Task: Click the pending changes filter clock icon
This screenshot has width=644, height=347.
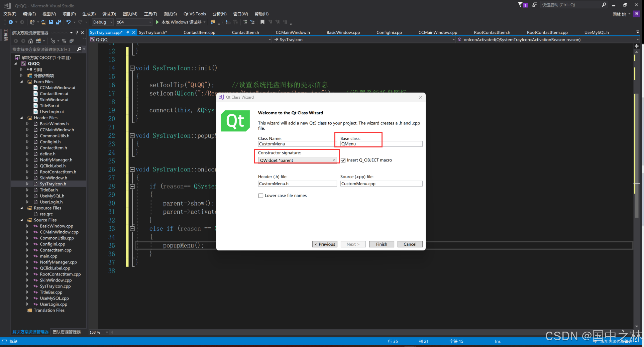Action: [53, 41]
